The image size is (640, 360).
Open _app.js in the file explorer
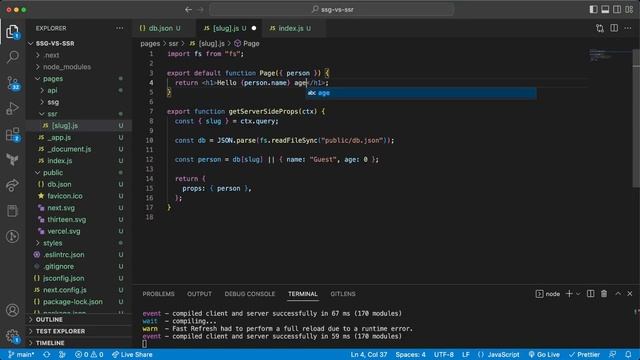pos(79,138)
